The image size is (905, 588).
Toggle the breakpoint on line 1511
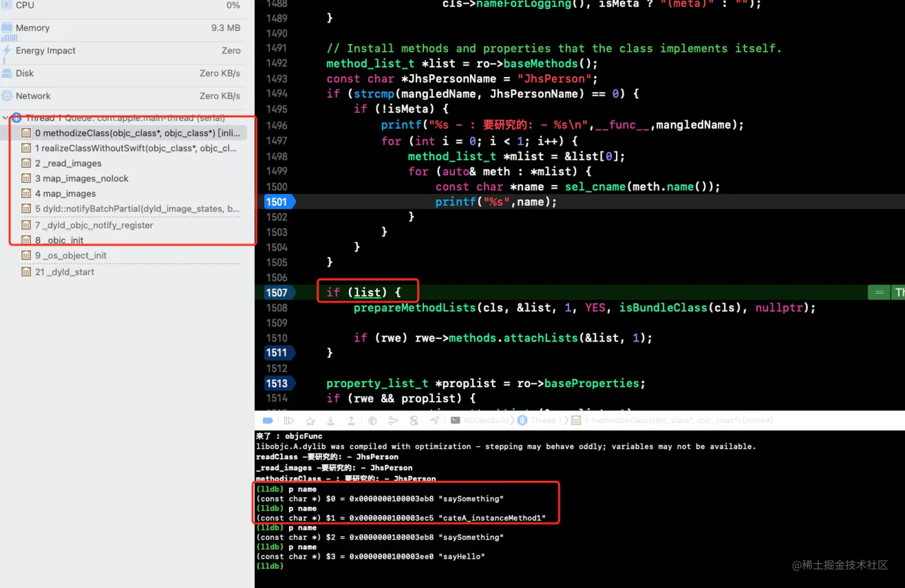(280, 353)
